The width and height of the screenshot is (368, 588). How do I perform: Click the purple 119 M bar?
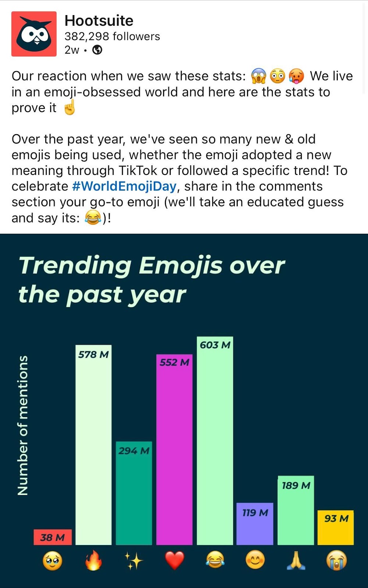click(x=255, y=524)
